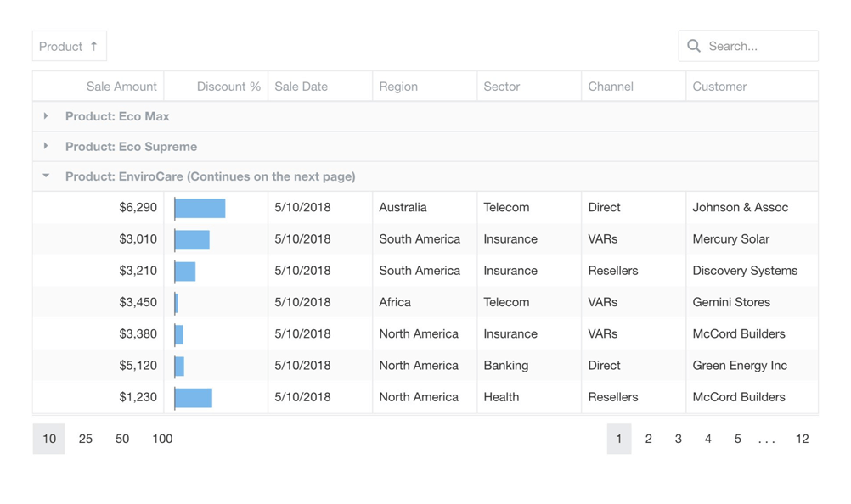
Task: Click inside the Search input field
Action: (x=756, y=46)
